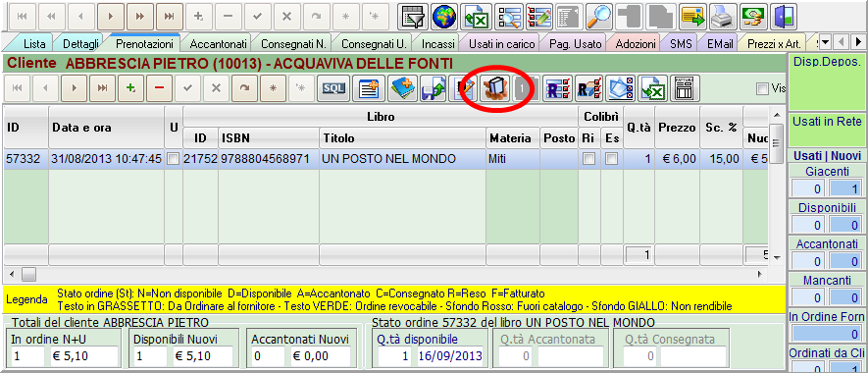868x373 pixels.
Task: Click the exit door icon
Action: coord(784,16)
